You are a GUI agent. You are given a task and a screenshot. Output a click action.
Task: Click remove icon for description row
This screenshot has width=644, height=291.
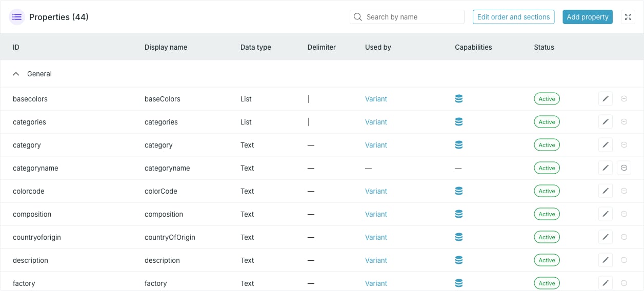coord(624,260)
